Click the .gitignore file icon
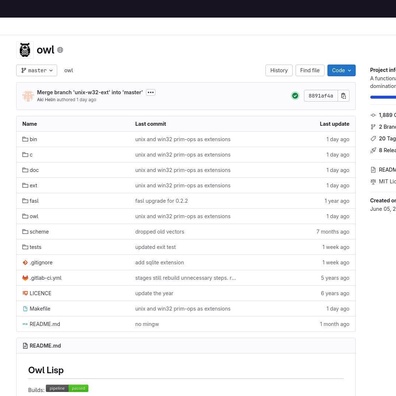 25,262
